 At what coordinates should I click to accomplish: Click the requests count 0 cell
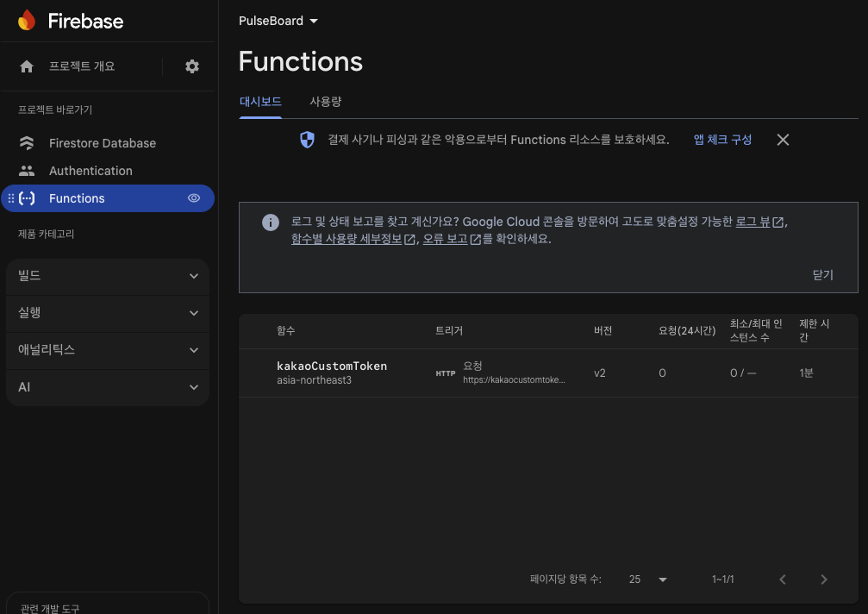[662, 373]
